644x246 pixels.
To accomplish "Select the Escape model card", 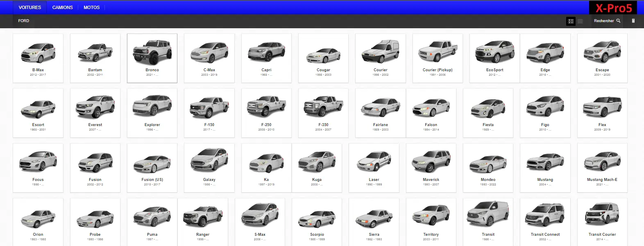I will pyautogui.click(x=602, y=58).
